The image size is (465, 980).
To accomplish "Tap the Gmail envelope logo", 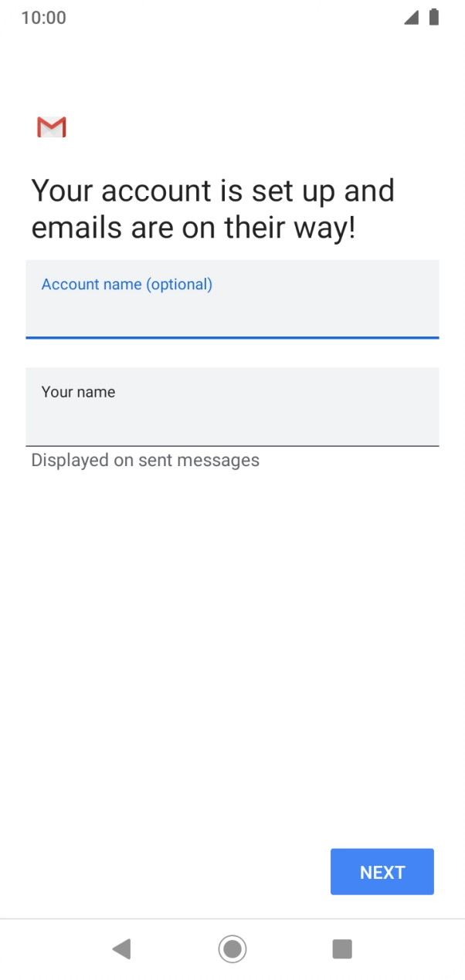I will tap(52, 127).
